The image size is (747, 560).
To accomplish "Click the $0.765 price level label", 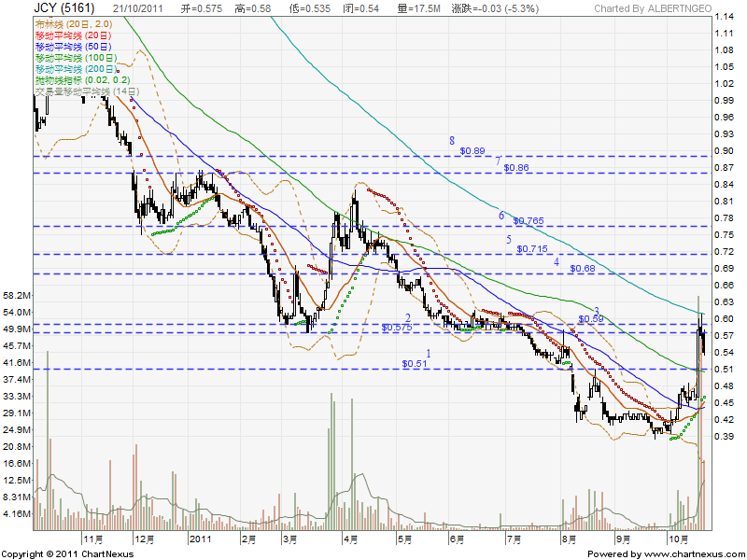I will coord(529,221).
